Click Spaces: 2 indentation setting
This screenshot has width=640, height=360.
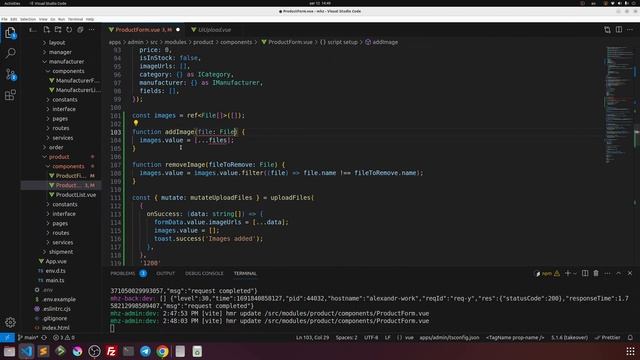pyautogui.click(x=346, y=338)
